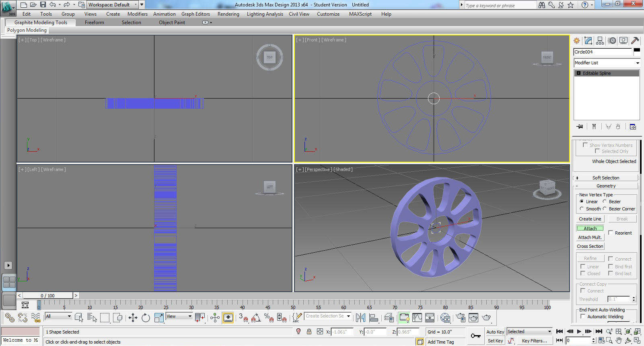Click the Mirror tool icon
This screenshot has width=644, height=346.
tap(361, 318)
